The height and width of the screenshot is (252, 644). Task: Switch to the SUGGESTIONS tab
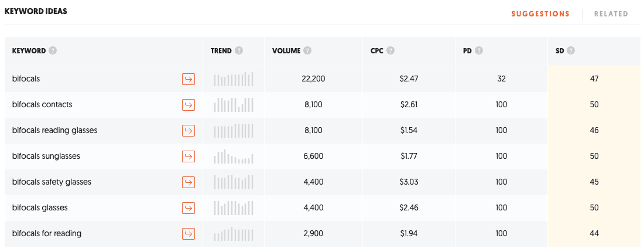click(540, 14)
